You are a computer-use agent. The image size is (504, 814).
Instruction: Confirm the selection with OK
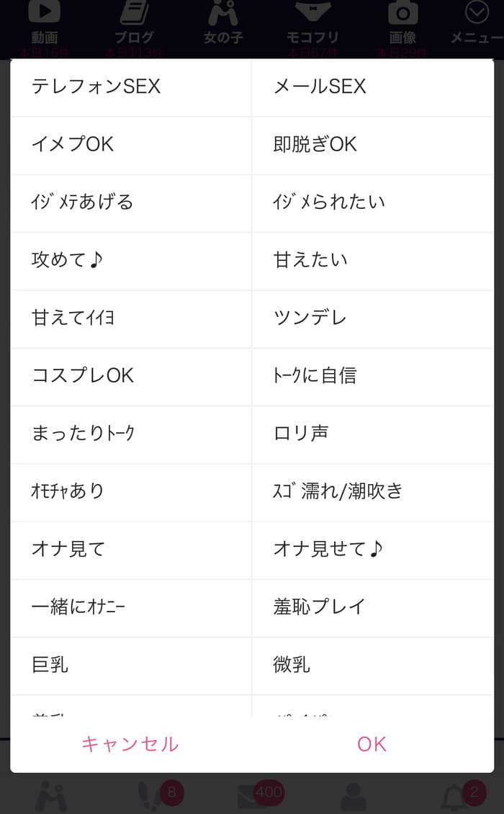click(372, 744)
